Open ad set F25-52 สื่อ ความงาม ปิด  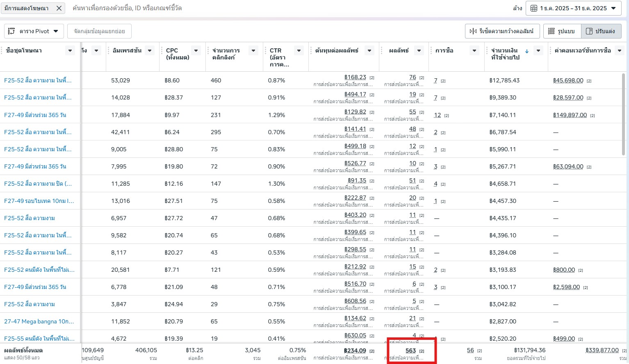tap(38, 184)
